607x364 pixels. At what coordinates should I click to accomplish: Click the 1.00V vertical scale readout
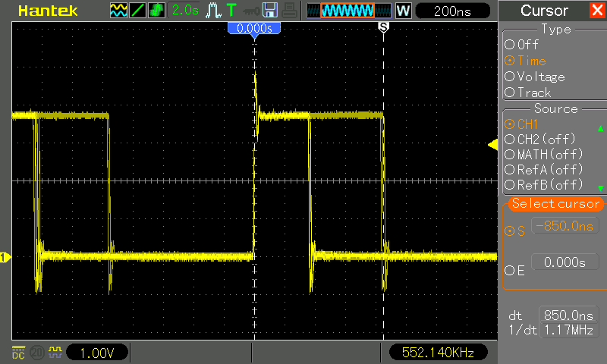click(x=97, y=353)
